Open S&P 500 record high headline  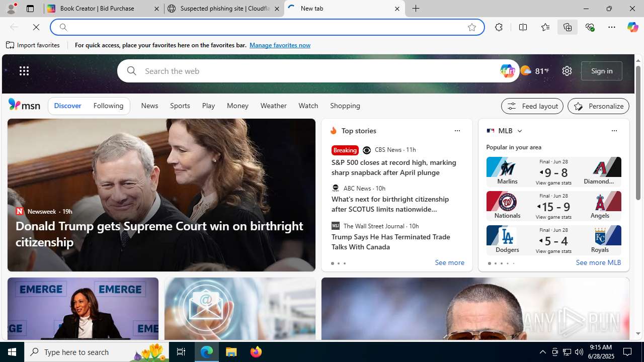[394, 167]
